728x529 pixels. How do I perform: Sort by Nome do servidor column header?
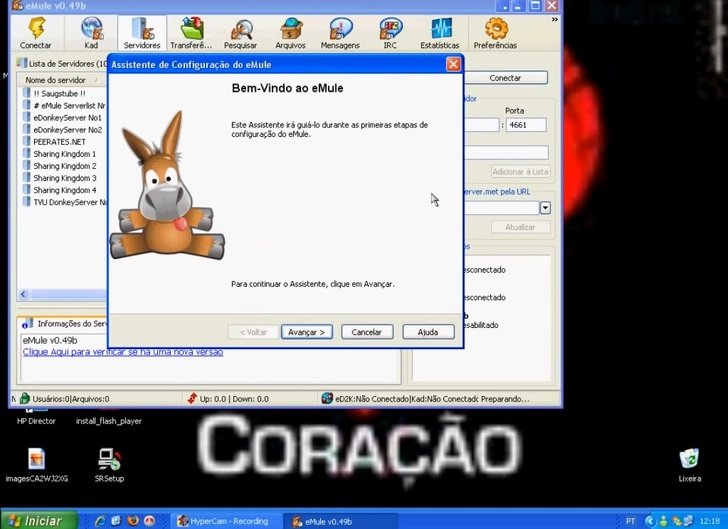[62, 80]
